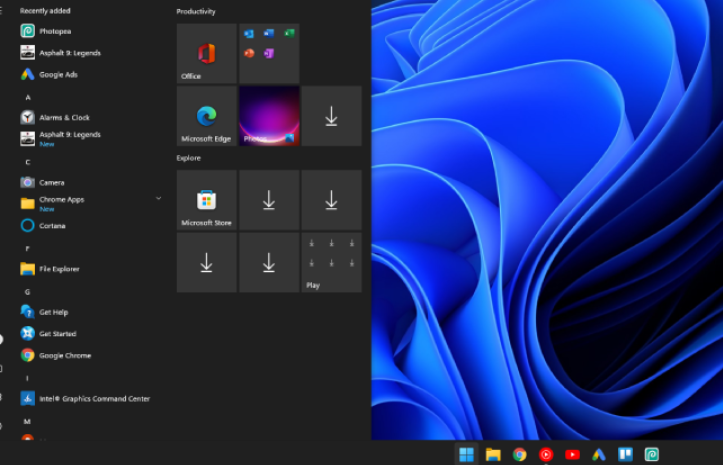Open the Chrome Apps folder entry
This screenshot has height=465, width=723.
(90, 203)
